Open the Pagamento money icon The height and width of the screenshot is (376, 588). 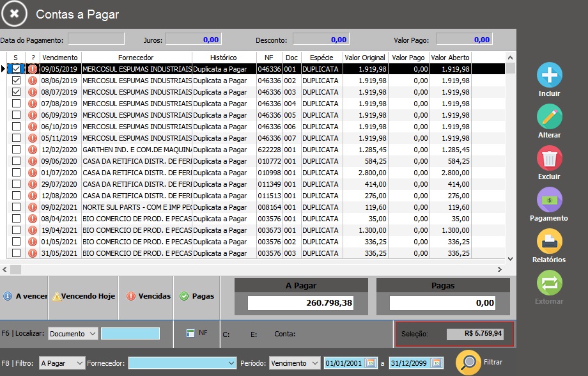click(x=549, y=200)
